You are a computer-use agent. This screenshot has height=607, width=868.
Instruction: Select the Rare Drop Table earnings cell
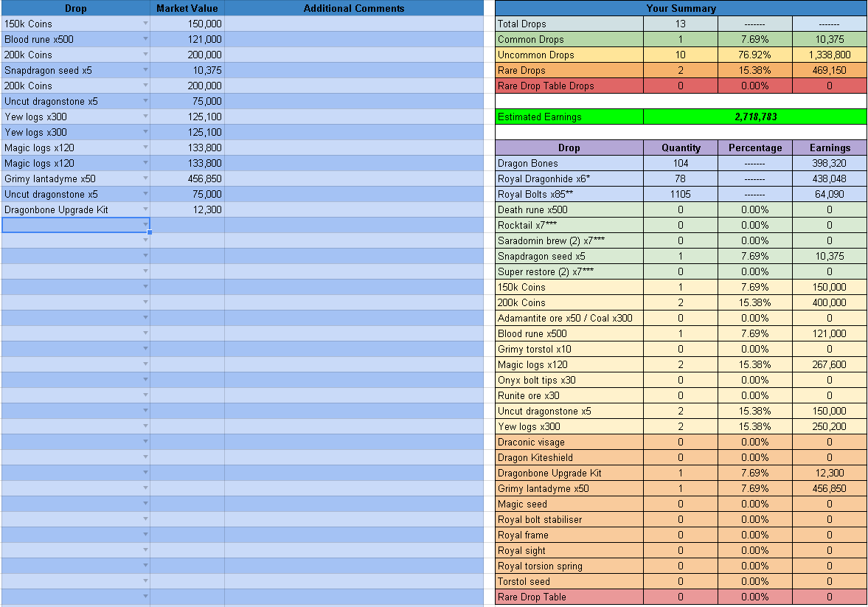[x=829, y=597]
